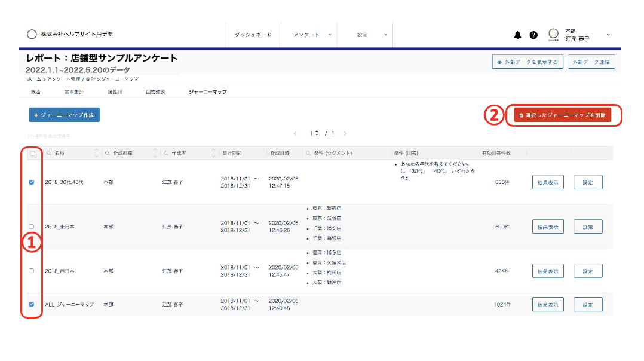Click the 集計 breadcrumb link

[90, 79]
